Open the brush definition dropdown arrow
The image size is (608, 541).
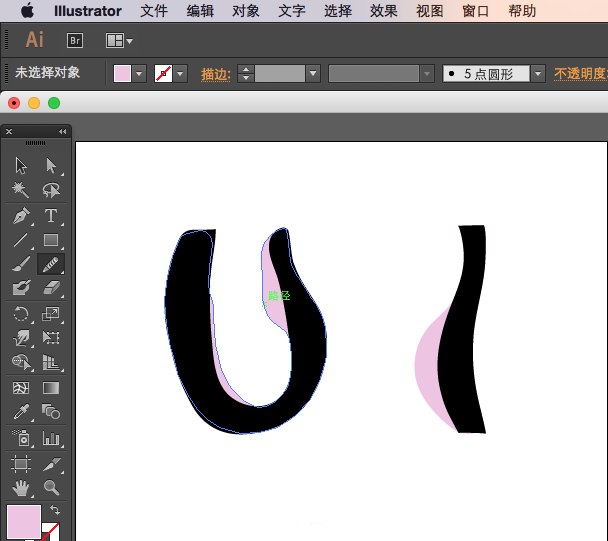click(538, 73)
